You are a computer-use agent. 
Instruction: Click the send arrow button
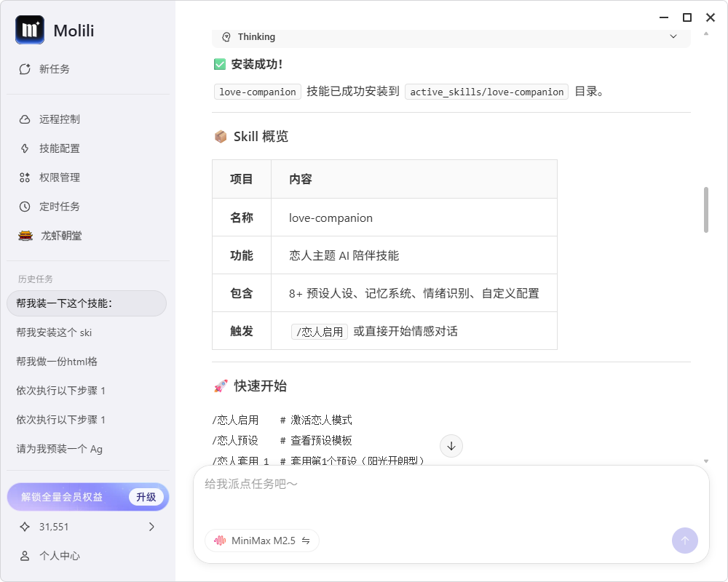(x=684, y=541)
